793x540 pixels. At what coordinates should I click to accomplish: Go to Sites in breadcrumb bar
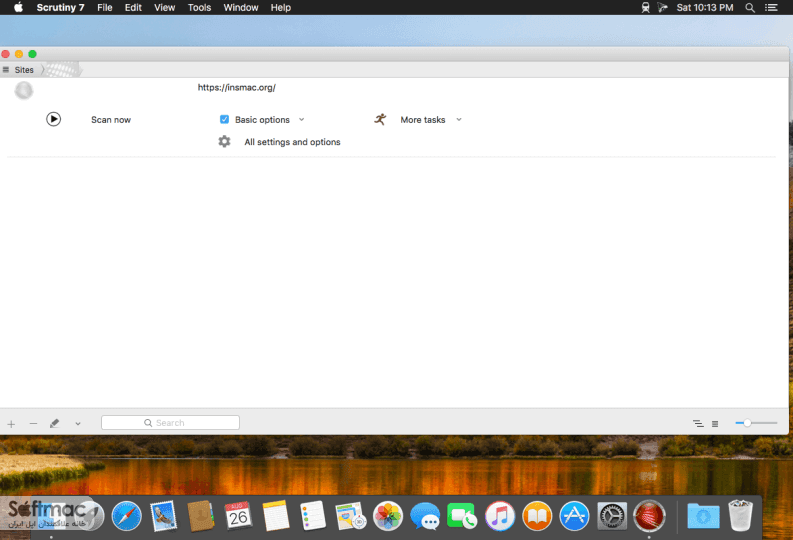24,70
